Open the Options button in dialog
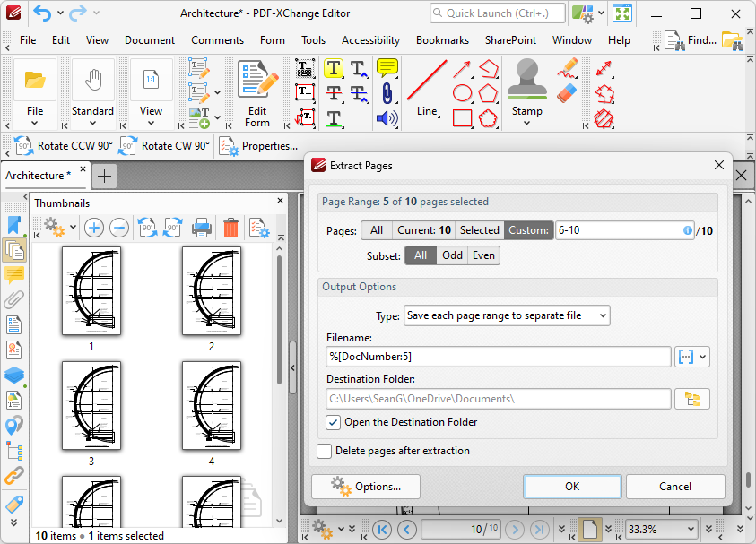Screen dimensions: 756x544 366,487
